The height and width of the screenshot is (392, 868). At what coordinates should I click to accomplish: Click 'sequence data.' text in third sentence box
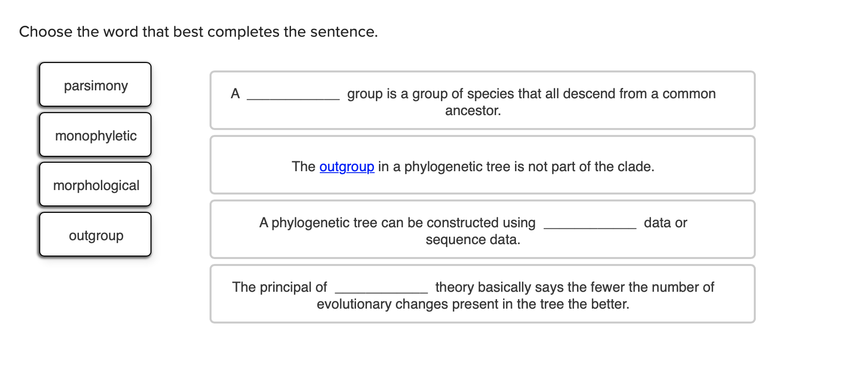(x=473, y=240)
